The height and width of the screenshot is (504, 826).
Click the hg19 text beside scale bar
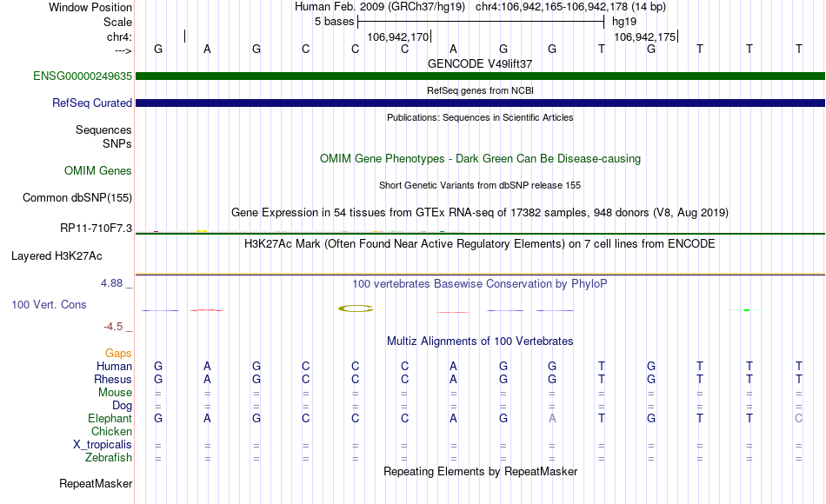(x=624, y=22)
